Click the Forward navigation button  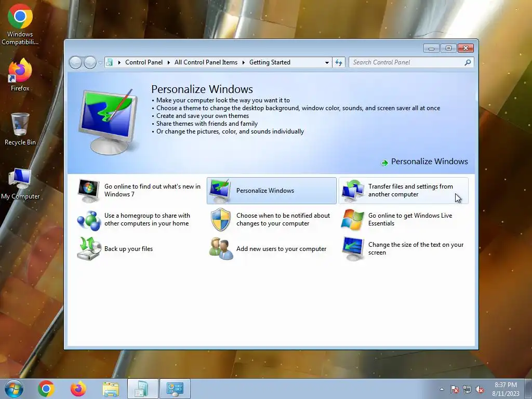pos(90,62)
